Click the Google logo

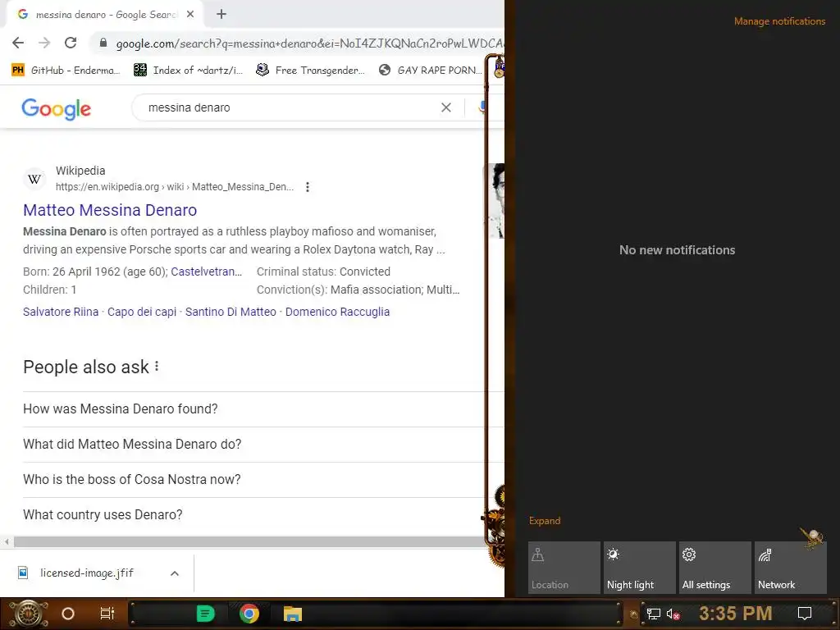pyautogui.click(x=57, y=109)
